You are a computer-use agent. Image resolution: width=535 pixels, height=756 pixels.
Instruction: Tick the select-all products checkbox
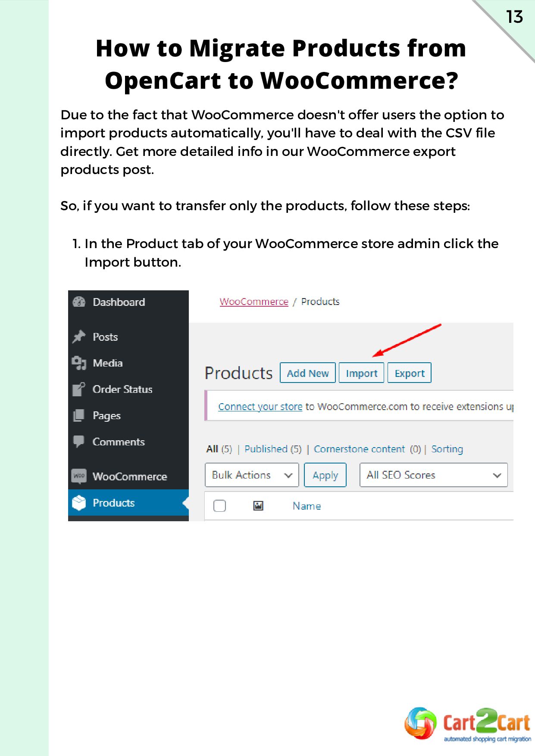click(220, 506)
